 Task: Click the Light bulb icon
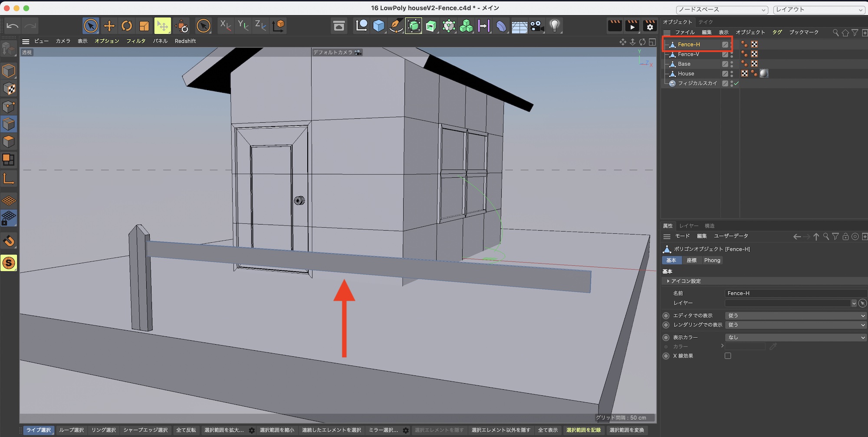tap(554, 26)
